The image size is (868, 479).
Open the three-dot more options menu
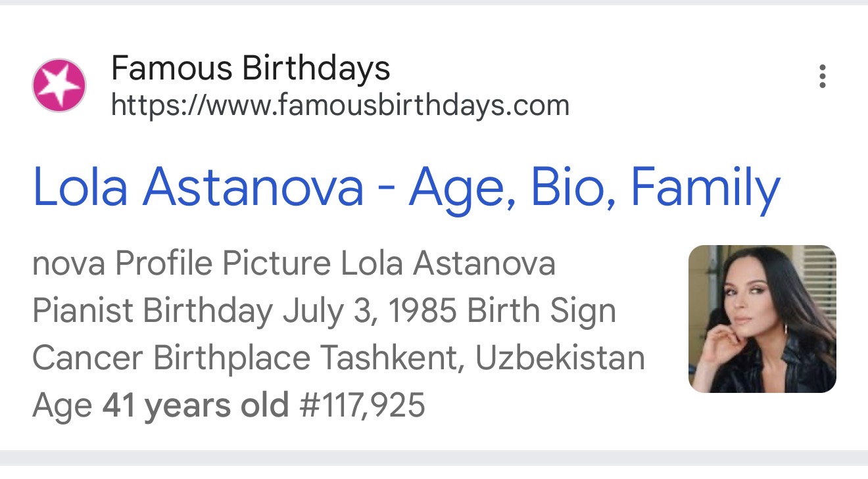822,77
